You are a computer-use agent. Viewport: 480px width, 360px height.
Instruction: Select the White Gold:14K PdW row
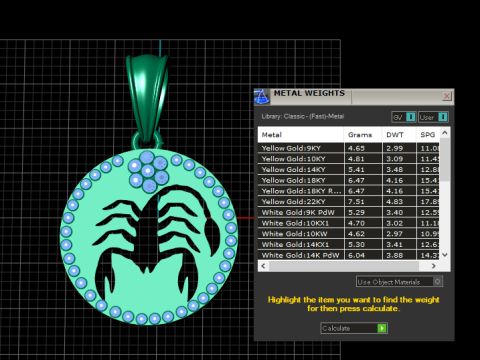[349, 255]
